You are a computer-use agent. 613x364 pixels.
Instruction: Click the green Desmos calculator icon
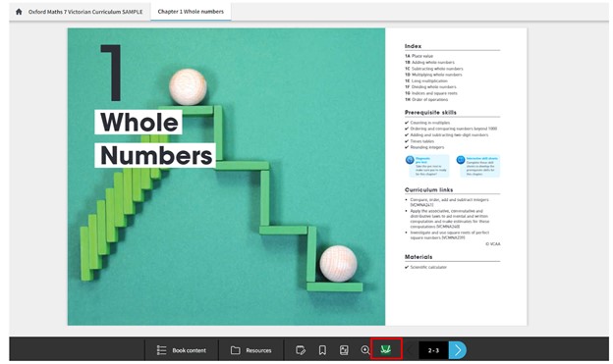[x=386, y=349]
